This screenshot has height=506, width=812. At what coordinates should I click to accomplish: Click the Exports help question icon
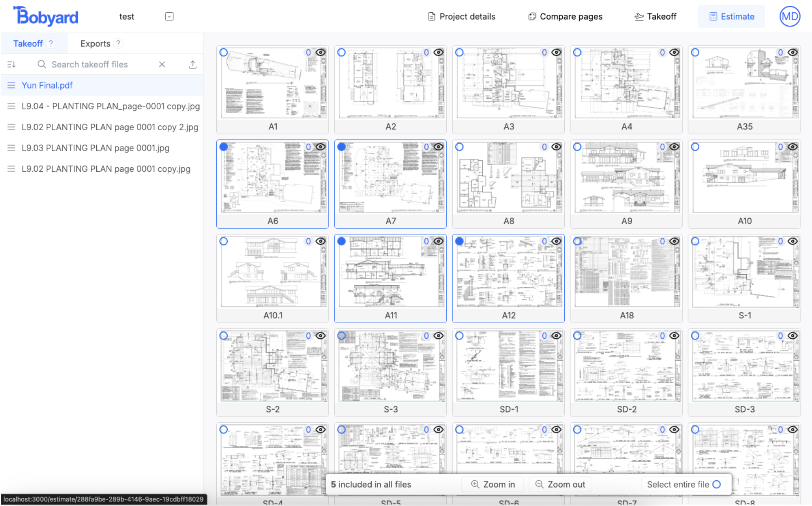point(118,43)
